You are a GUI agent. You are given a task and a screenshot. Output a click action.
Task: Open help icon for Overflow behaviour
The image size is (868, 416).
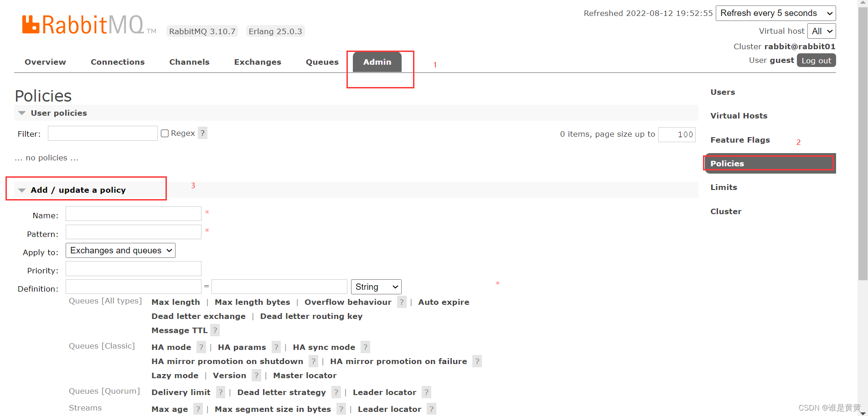point(402,302)
